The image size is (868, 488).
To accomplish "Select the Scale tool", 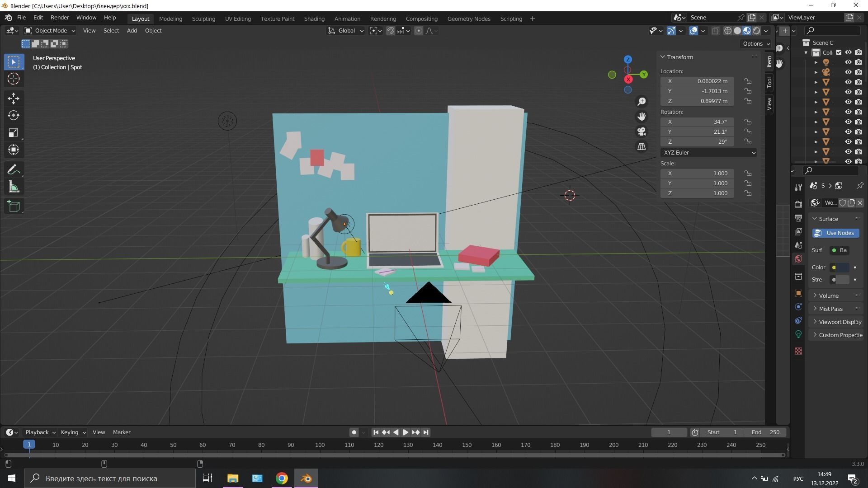I will click(x=14, y=132).
